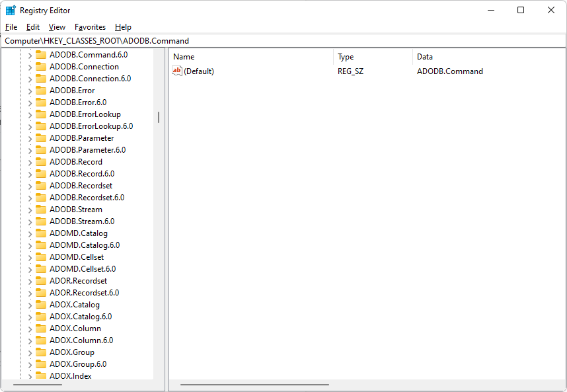Viewport: 567px width, 392px height.
Task: Click the REG_SZ type cell
Action: click(350, 71)
